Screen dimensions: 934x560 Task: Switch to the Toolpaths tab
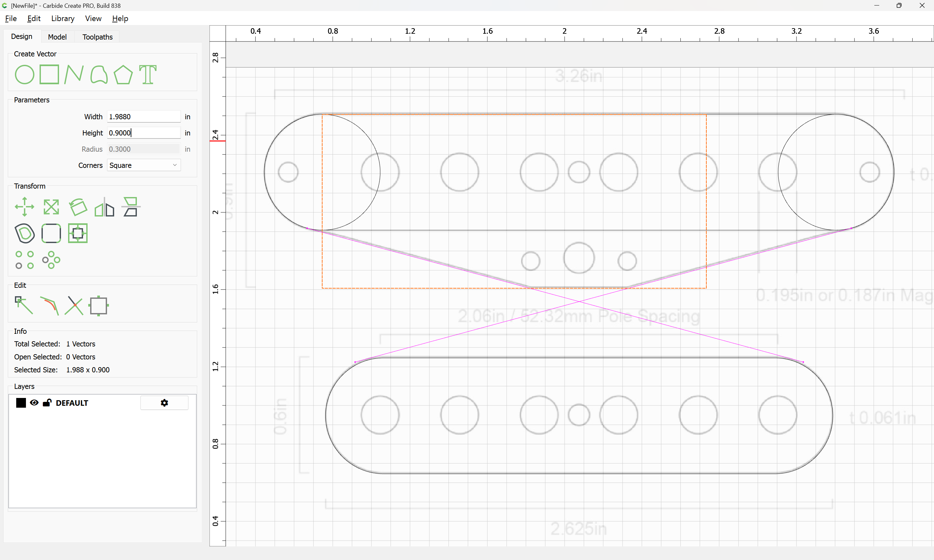click(97, 37)
